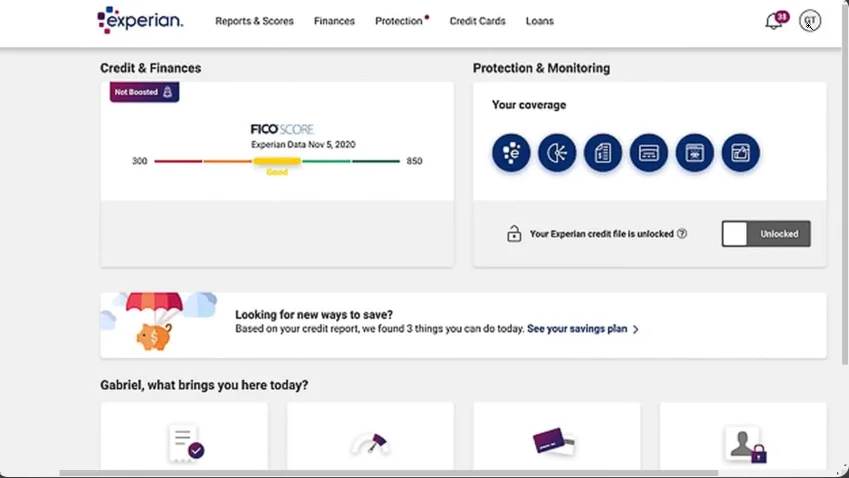Click the 'Your coverage' label

529,105
